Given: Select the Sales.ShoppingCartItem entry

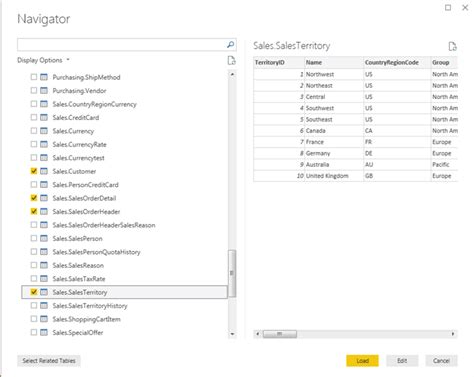Looking at the screenshot, I should point(86,319).
